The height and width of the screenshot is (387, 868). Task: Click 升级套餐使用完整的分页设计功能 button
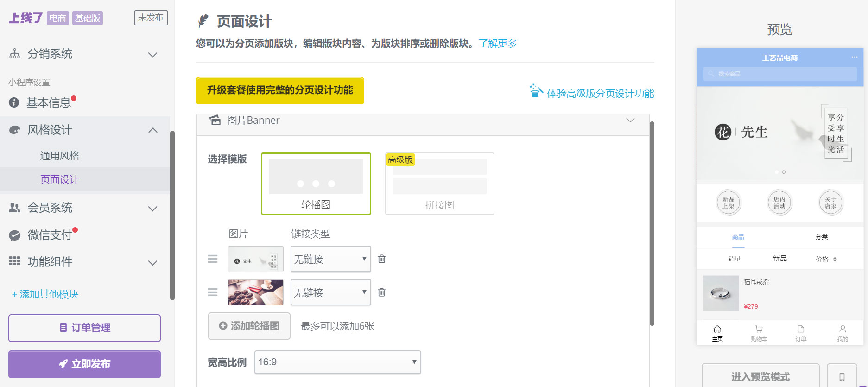280,90
